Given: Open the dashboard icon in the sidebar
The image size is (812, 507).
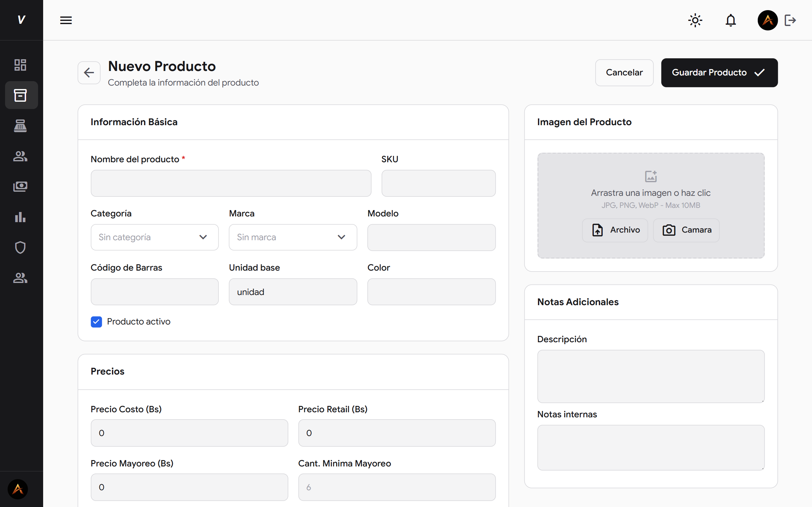Looking at the screenshot, I should [20, 65].
